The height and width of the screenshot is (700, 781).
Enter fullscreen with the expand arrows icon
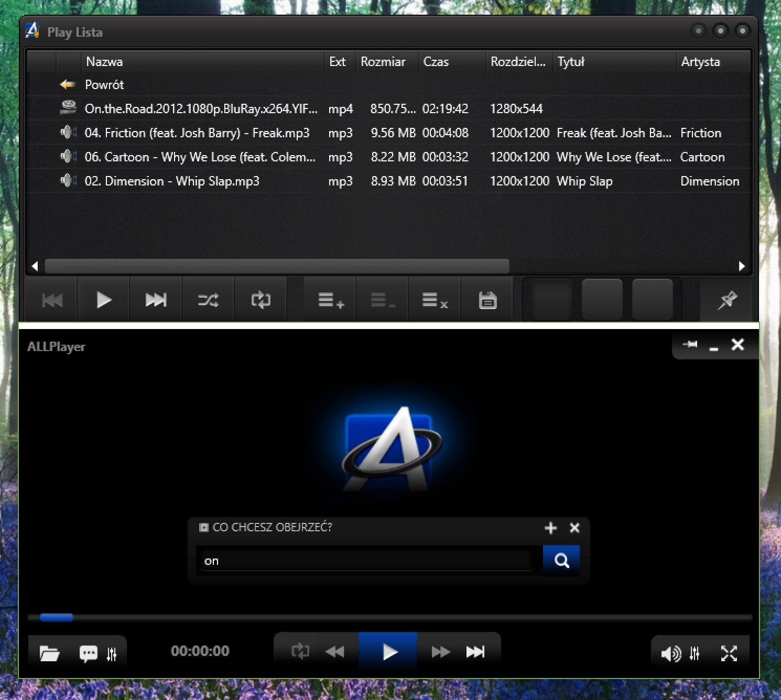(729, 653)
